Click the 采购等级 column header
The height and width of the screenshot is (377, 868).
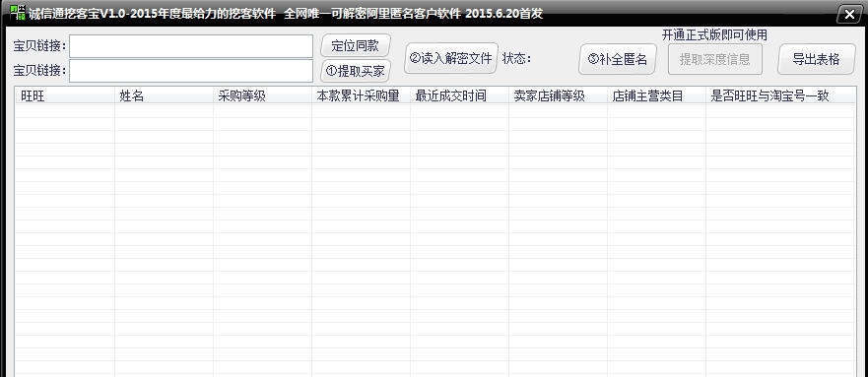coord(262,95)
